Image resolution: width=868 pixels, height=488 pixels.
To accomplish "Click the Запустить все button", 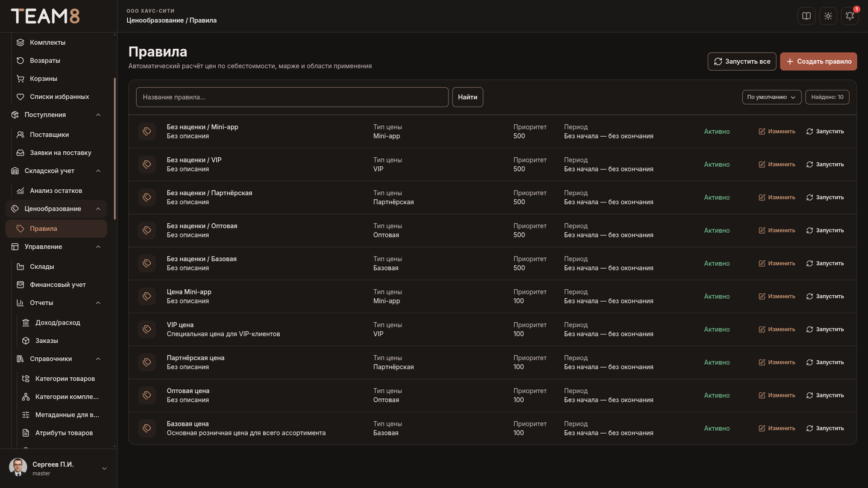I will (x=742, y=61).
